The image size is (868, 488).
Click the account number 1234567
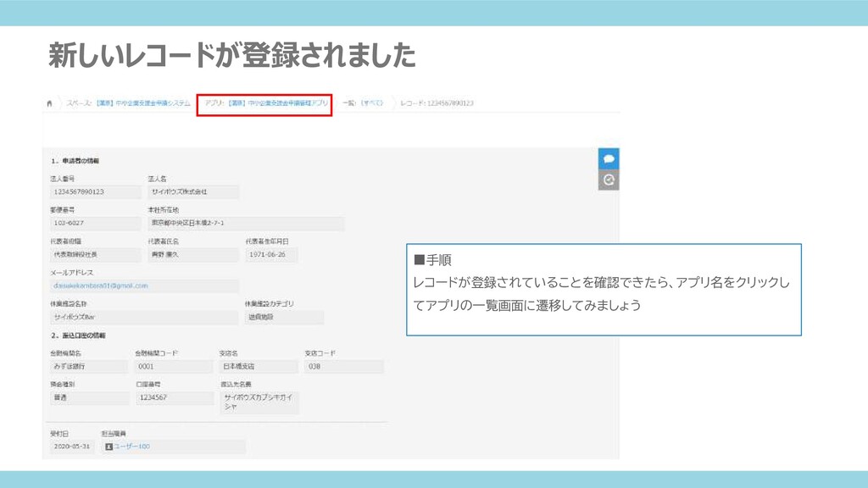tap(174, 398)
